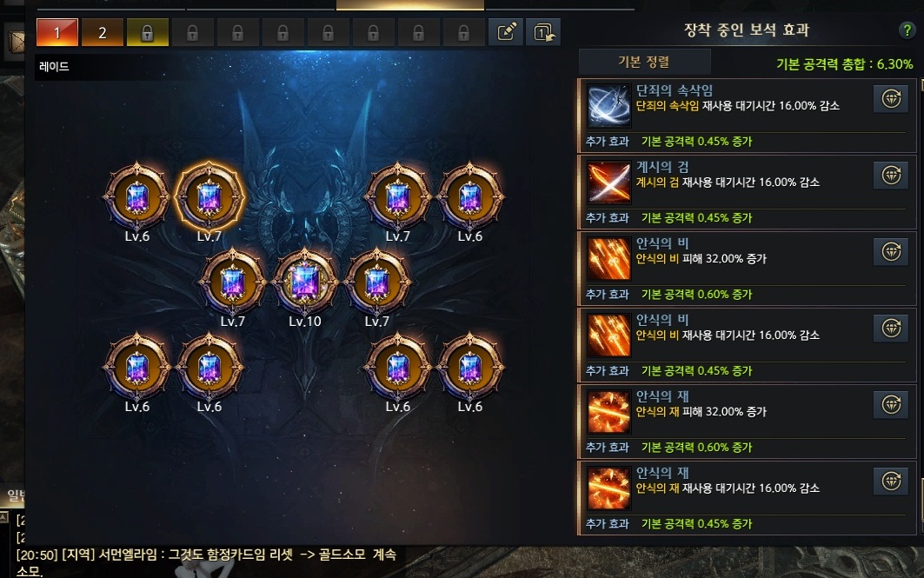Image resolution: width=924 pixels, height=578 pixels.
Task: Switch to gem preset tab 2
Action: tap(103, 32)
